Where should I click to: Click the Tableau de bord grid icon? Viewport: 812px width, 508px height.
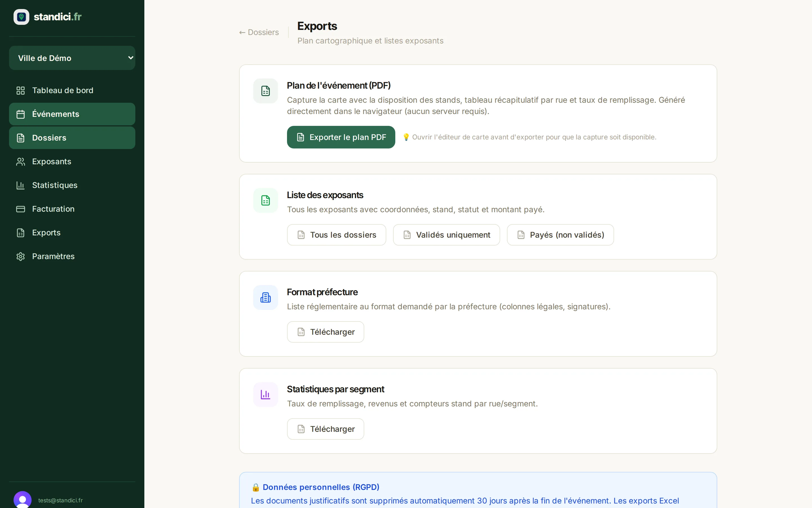tap(21, 90)
